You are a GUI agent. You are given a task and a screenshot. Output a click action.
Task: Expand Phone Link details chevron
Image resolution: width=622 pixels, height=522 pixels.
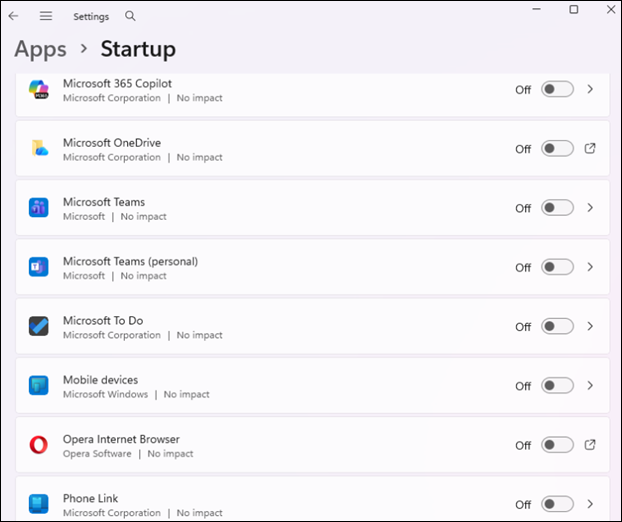click(590, 504)
